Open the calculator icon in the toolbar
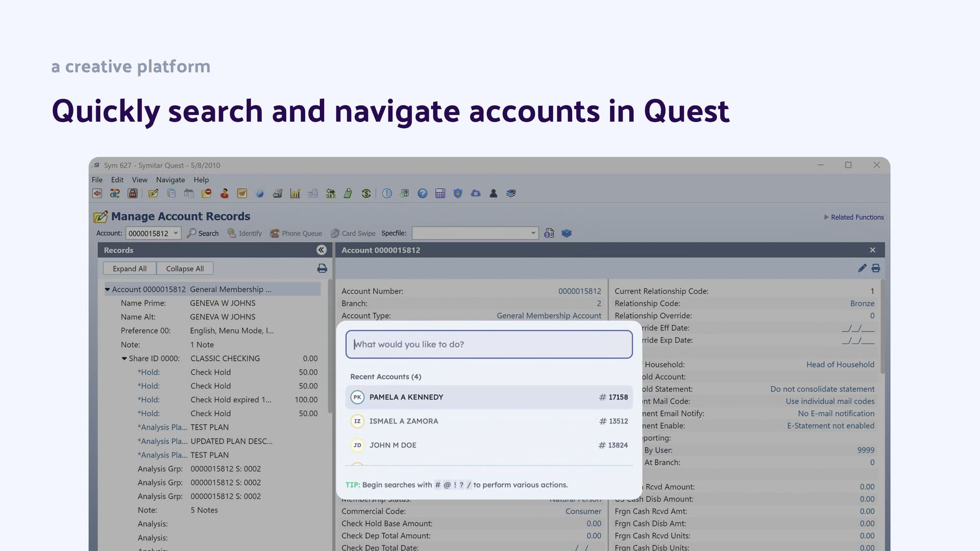The image size is (980, 551). coord(440,193)
